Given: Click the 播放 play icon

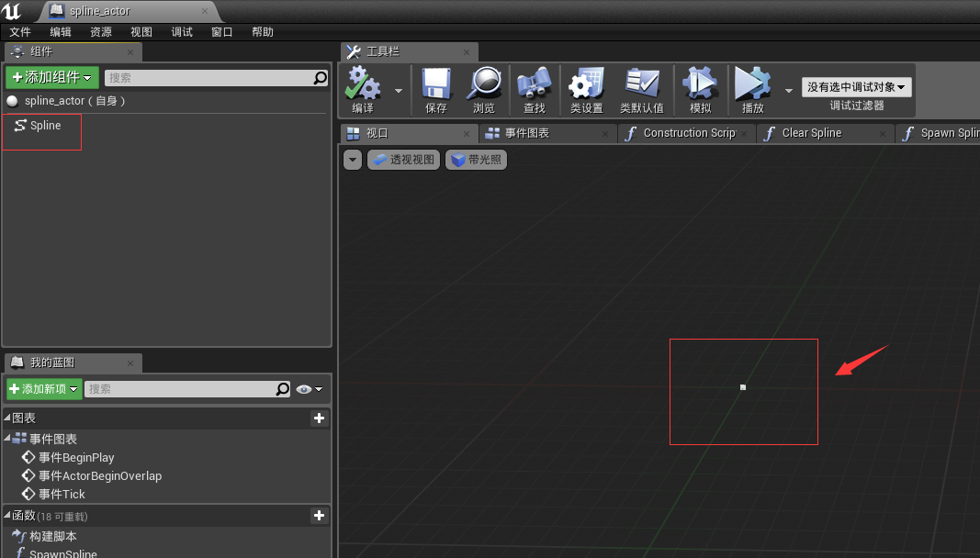Looking at the screenshot, I should (x=753, y=90).
